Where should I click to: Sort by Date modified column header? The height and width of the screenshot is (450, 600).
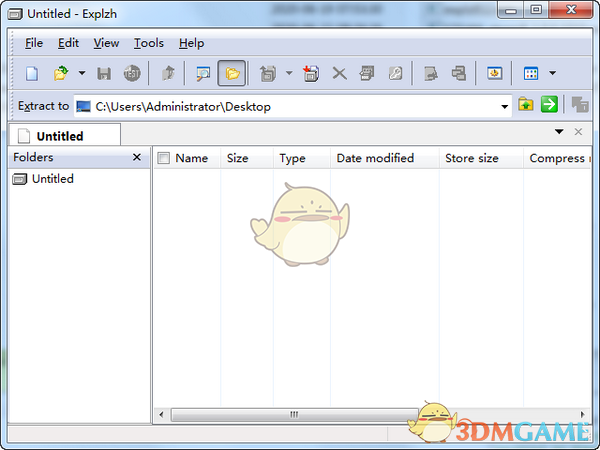pyautogui.click(x=375, y=158)
